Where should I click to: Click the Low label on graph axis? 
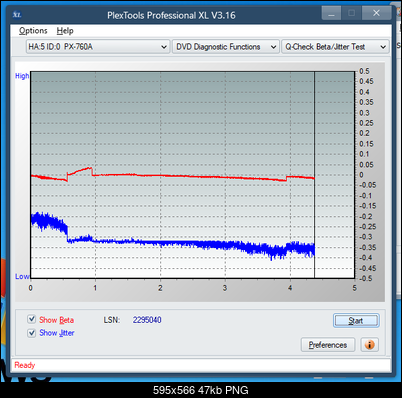(22, 276)
